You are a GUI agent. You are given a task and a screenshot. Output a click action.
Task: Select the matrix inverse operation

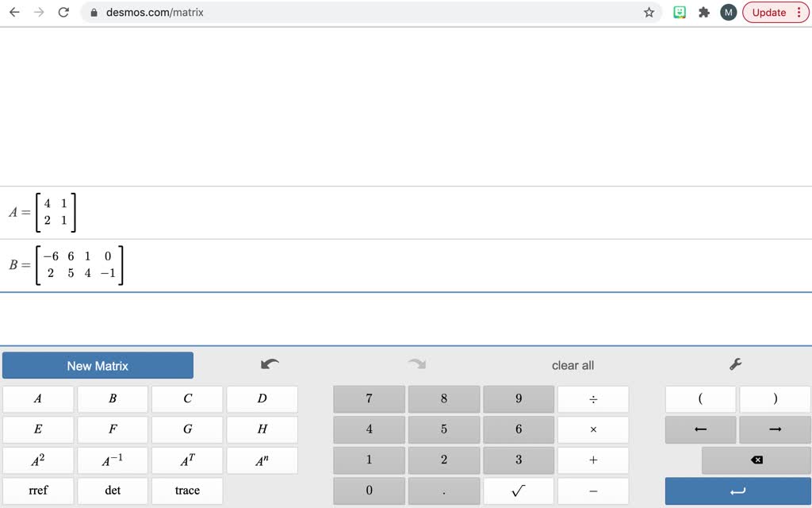point(113,460)
